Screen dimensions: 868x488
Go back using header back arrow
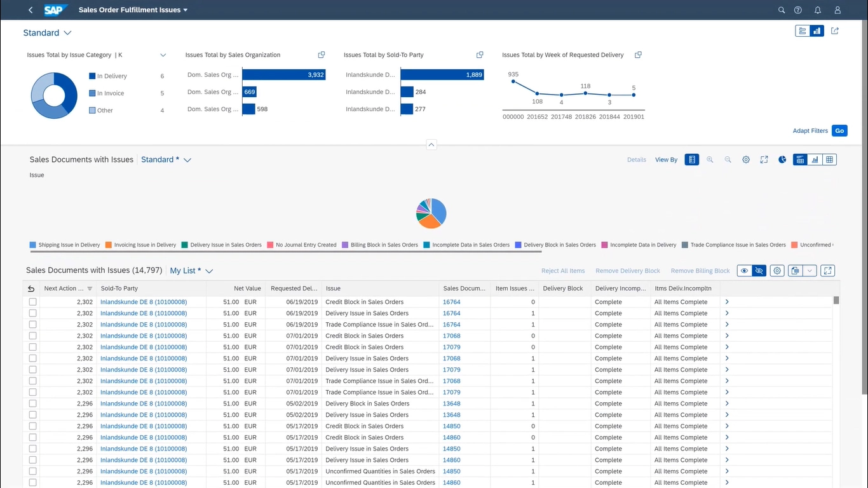click(x=31, y=10)
